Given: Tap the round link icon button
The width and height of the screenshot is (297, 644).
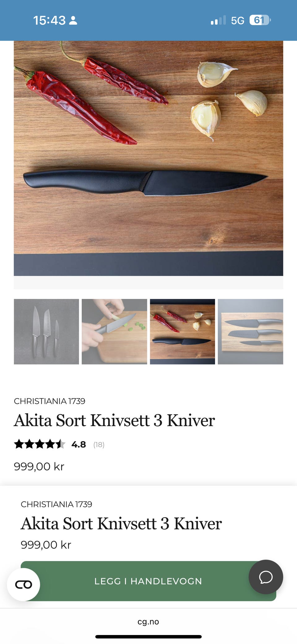Looking at the screenshot, I should (24, 585).
